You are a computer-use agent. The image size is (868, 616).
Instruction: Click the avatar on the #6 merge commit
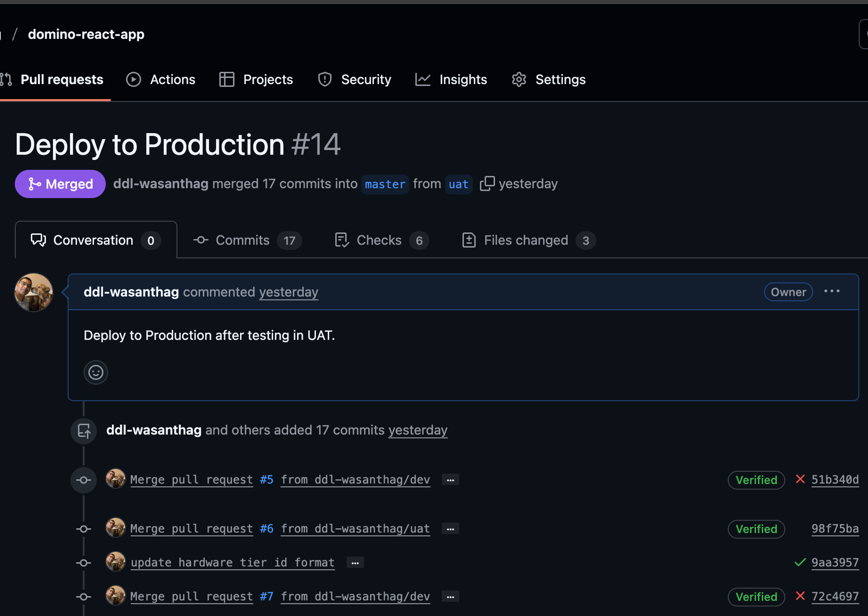[115, 527]
